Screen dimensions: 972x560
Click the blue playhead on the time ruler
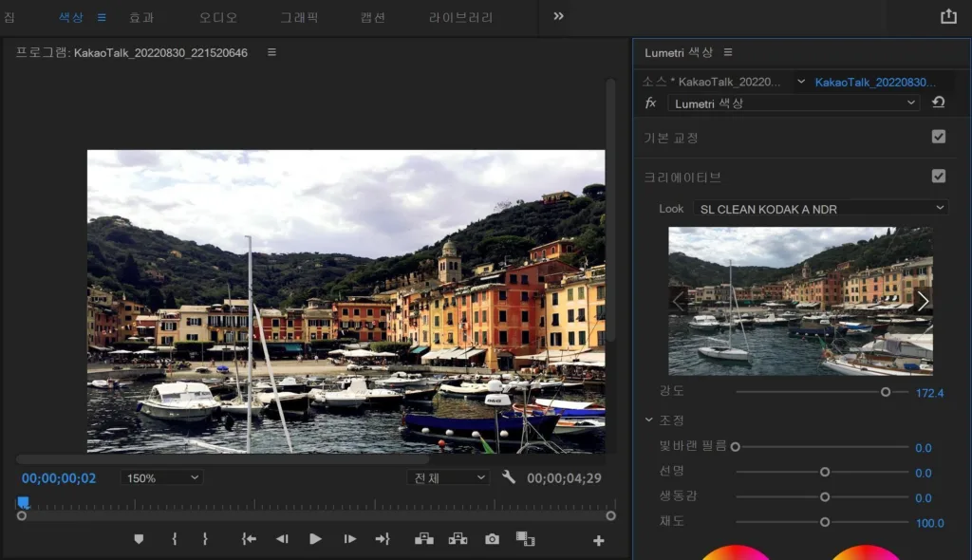tap(23, 502)
